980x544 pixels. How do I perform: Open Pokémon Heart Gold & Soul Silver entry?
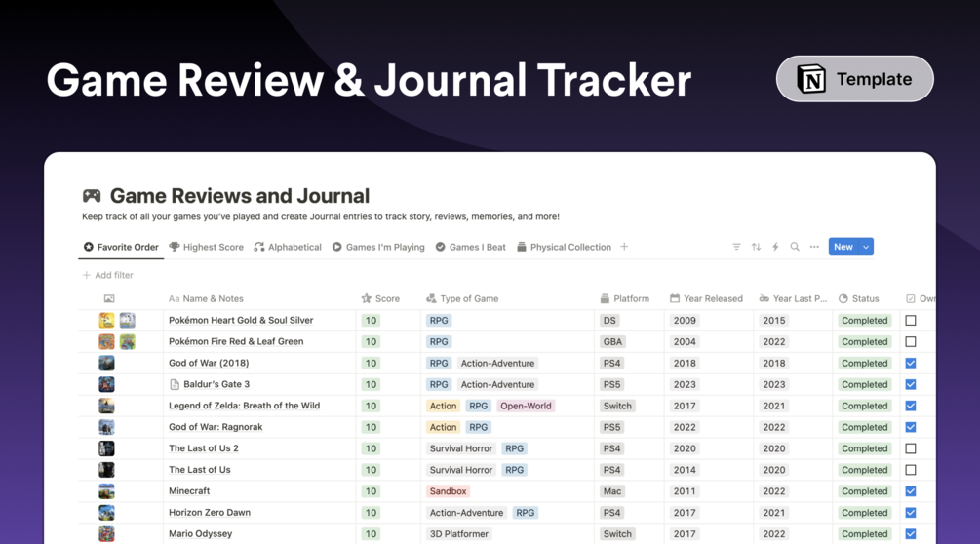point(241,321)
